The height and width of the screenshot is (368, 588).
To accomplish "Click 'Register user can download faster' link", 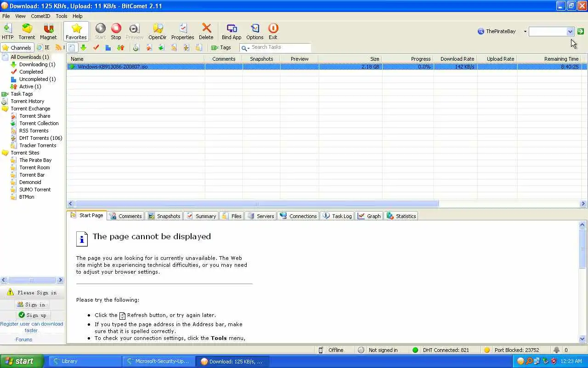I will 32,327.
